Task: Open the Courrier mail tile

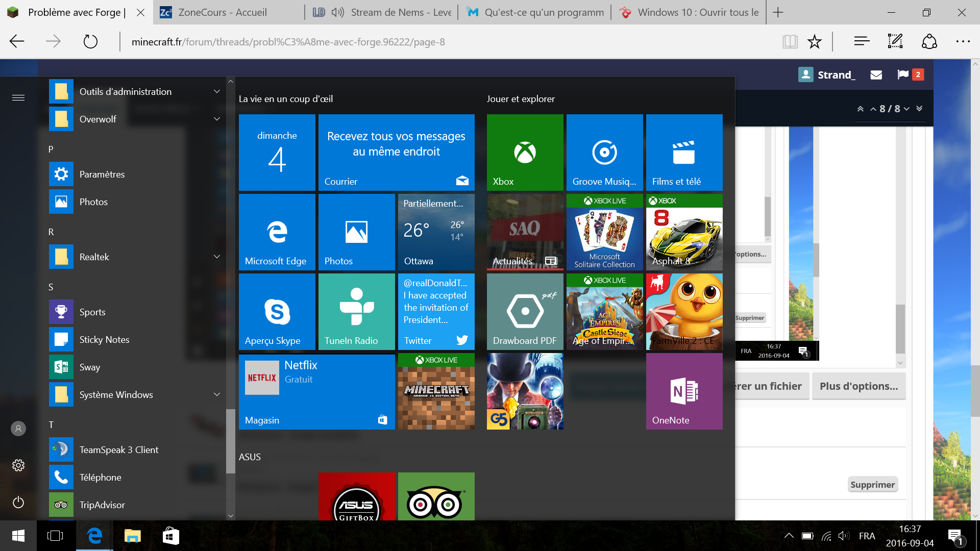Action: point(396,152)
